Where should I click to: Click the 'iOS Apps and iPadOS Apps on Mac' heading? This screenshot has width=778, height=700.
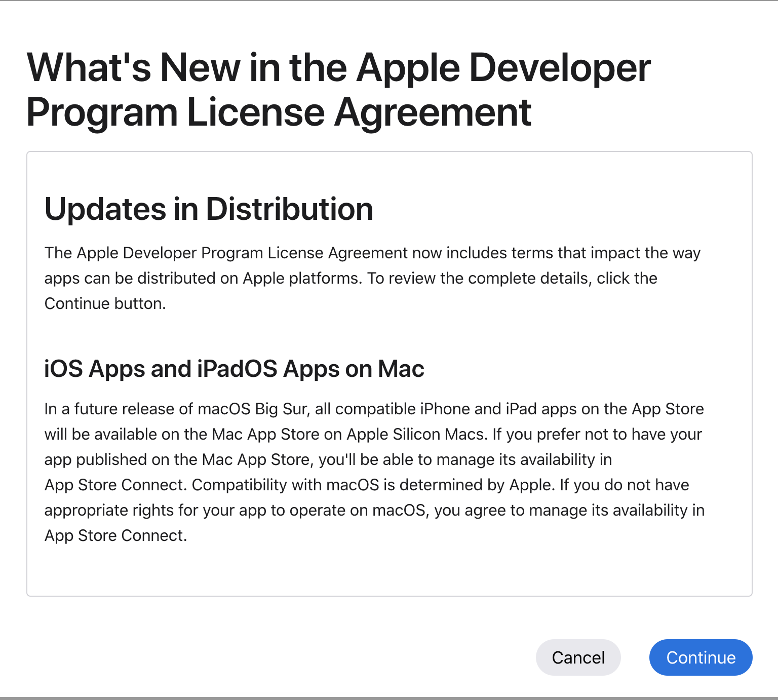click(234, 368)
